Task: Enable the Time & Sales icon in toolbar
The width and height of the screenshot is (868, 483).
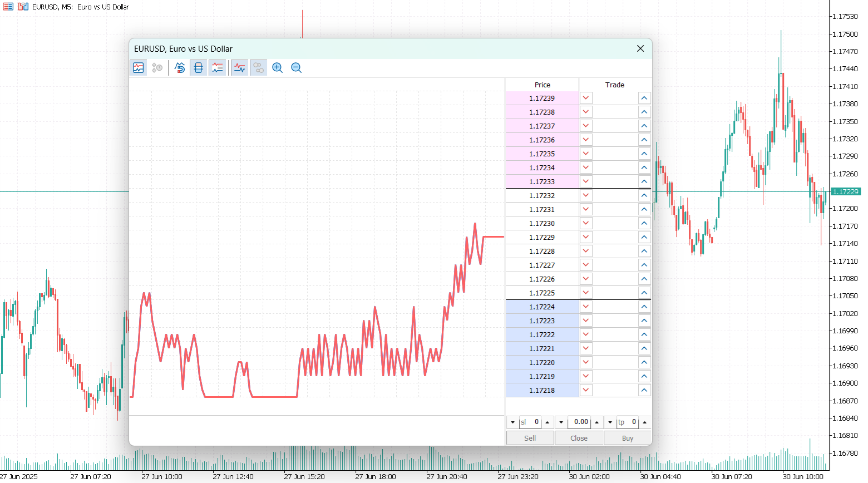Action: pos(157,67)
